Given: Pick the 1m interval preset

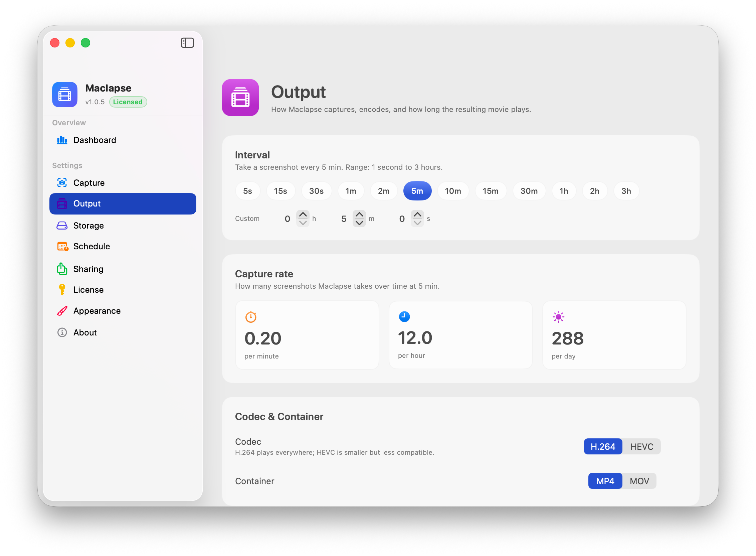Looking at the screenshot, I should pos(351,191).
